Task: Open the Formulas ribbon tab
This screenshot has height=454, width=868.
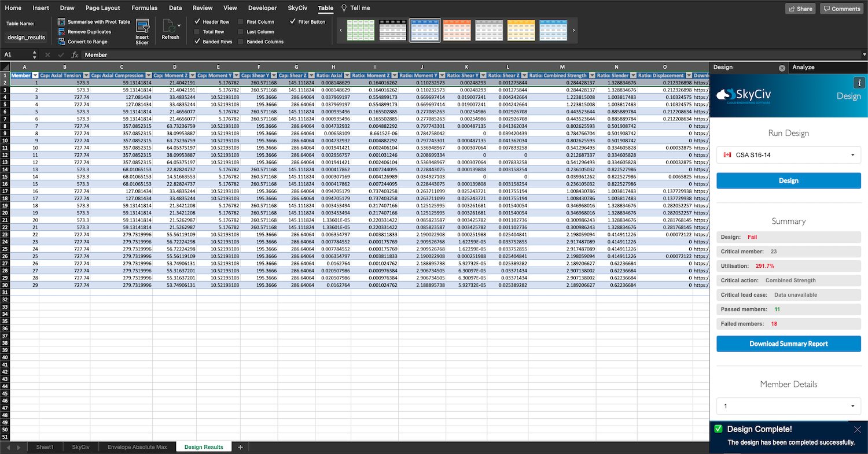Action: point(144,8)
